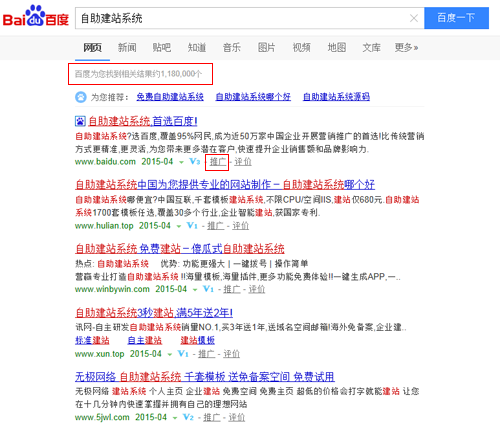The width and height of the screenshot is (500, 426).
Task: Click 评价 link on the hulian.top result
Action: 240,226
